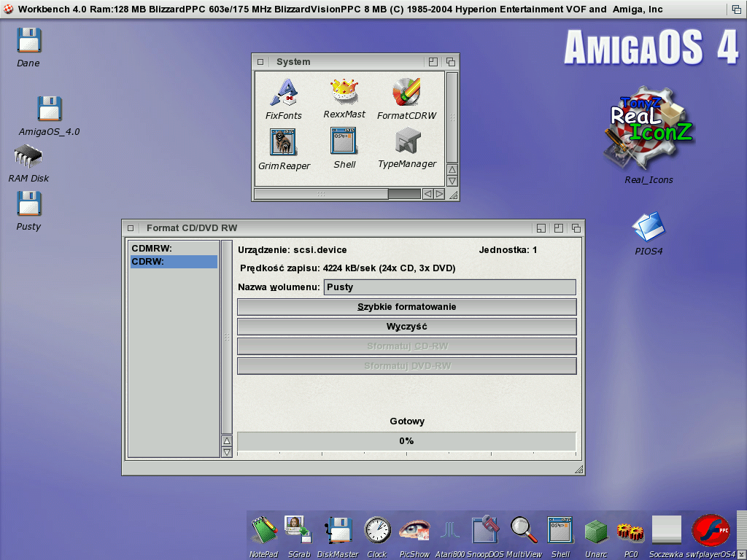
Task: Click the 'Szybkie formatowanie' button
Action: pyautogui.click(x=407, y=307)
